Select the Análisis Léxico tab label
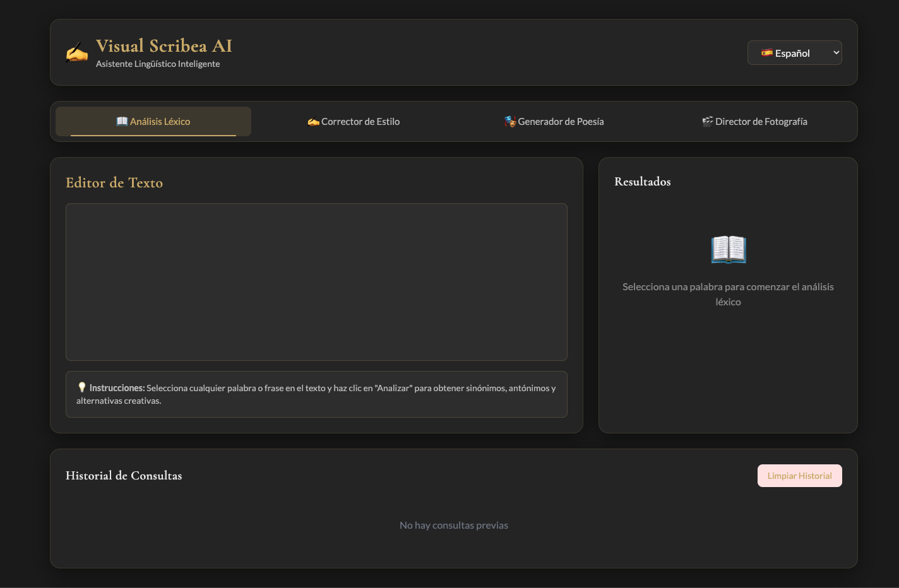Screen dimensions: 899x588 (160, 122)
